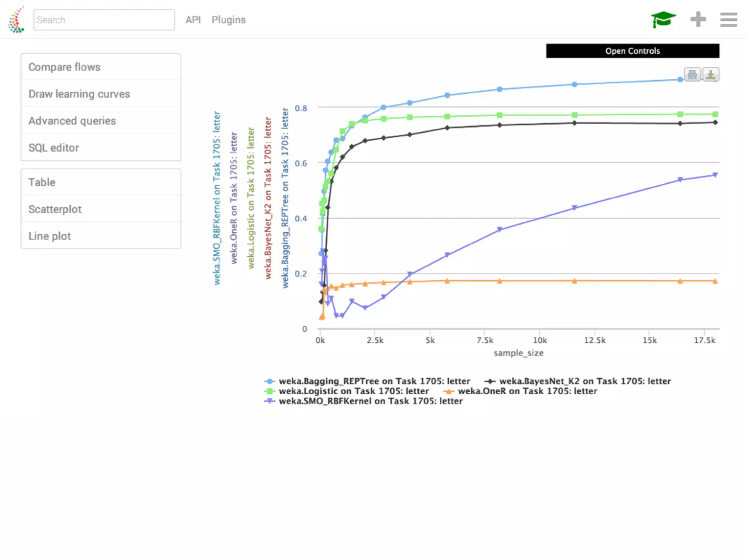Switch to Scatterplot view
The width and height of the screenshot is (747, 560).
click(x=55, y=209)
